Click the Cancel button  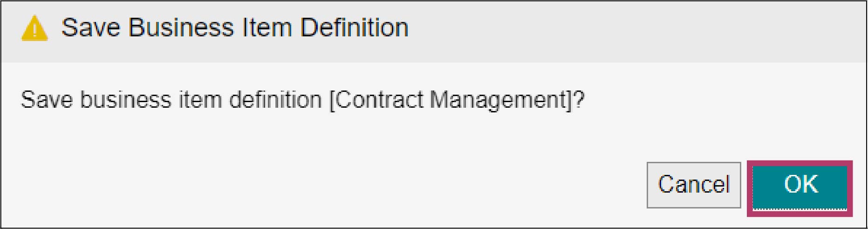pos(693,185)
